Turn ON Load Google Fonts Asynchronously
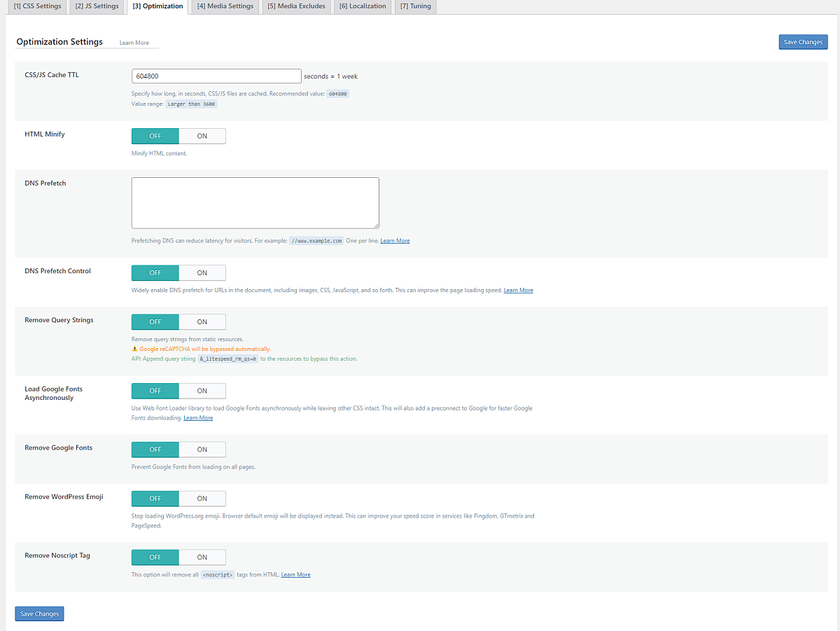The width and height of the screenshot is (840, 631). coord(202,391)
